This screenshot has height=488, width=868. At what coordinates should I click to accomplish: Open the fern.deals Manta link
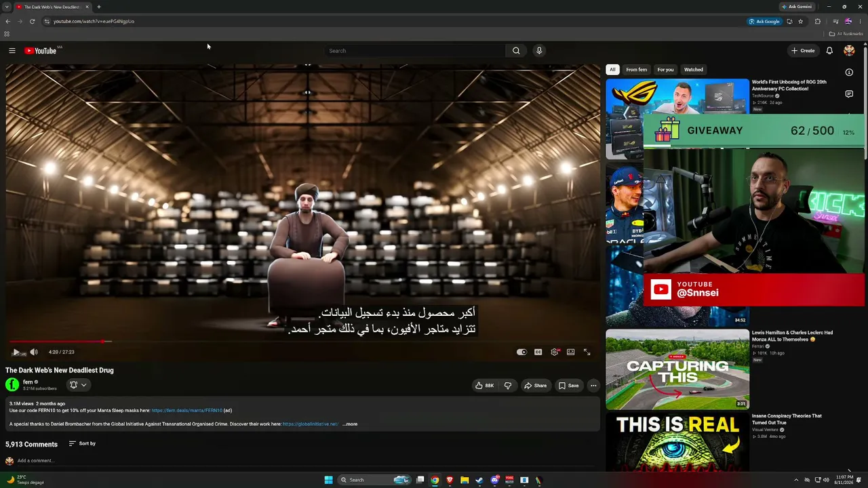pos(186,411)
